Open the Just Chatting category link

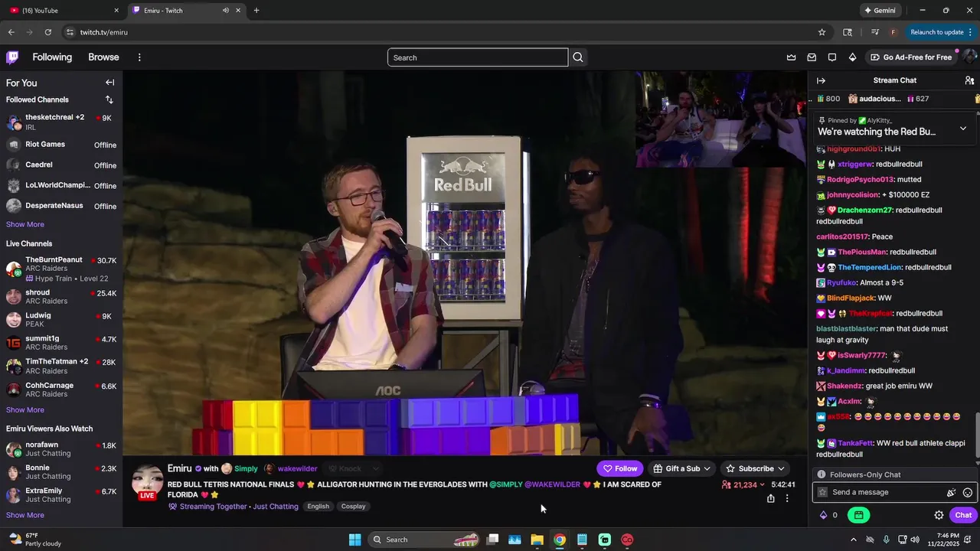click(x=276, y=507)
